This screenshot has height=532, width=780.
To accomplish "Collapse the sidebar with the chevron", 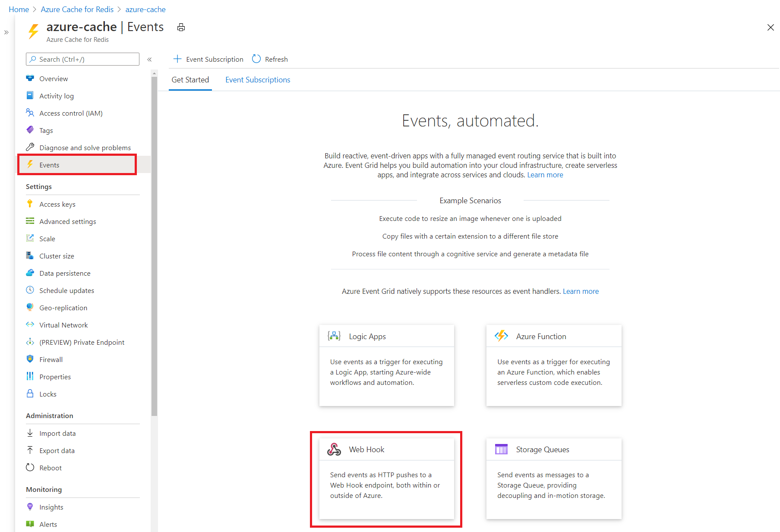I will click(150, 59).
